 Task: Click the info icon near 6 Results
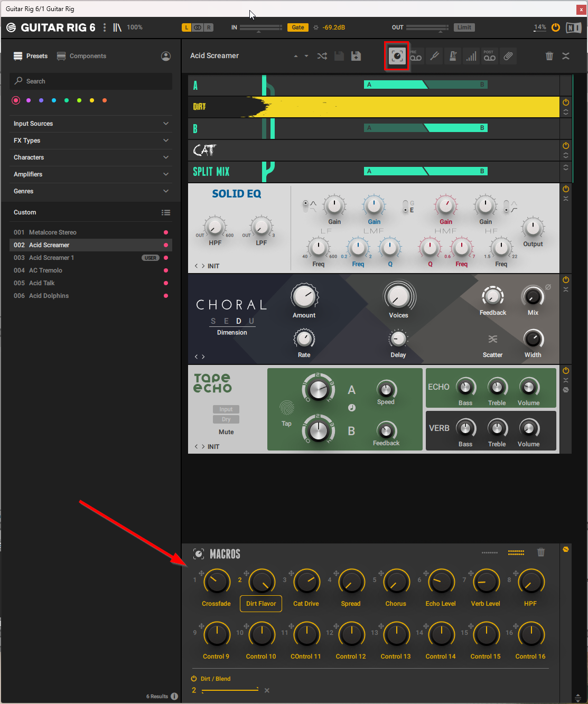click(x=174, y=696)
